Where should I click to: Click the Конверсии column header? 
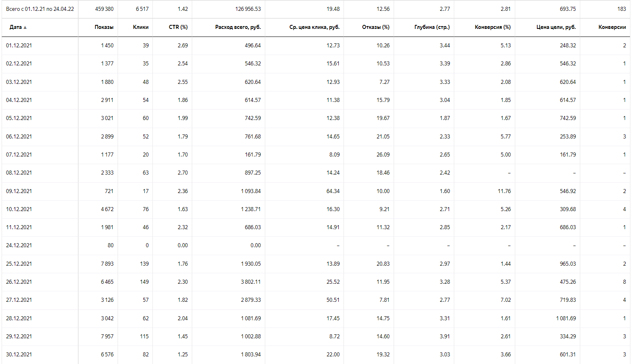click(612, 27)
